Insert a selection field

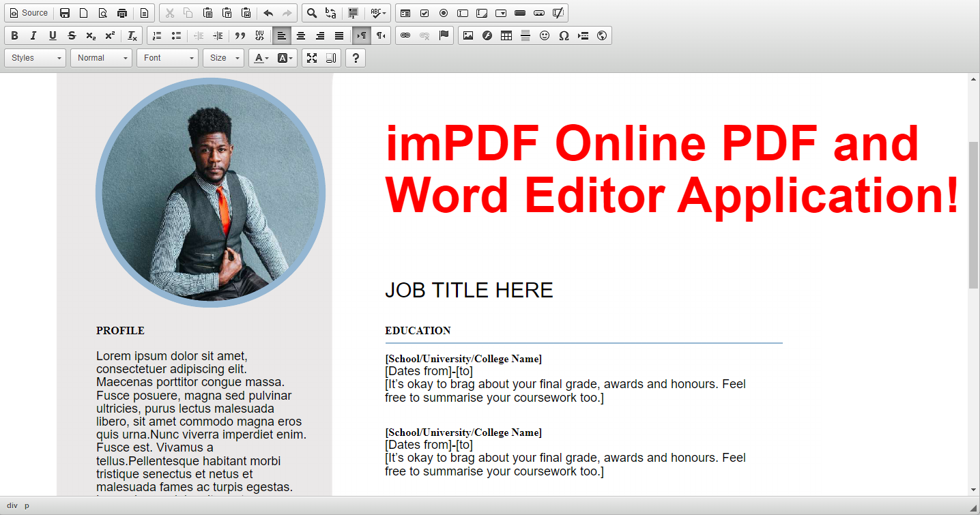click(501, 13)
